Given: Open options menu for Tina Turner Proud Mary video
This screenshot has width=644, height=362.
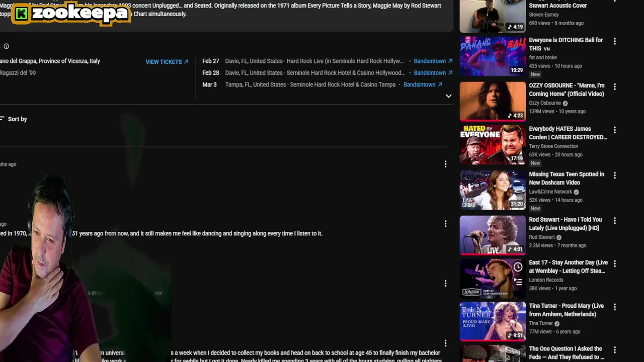Looking at the screenshot, I should click(614, 307).
